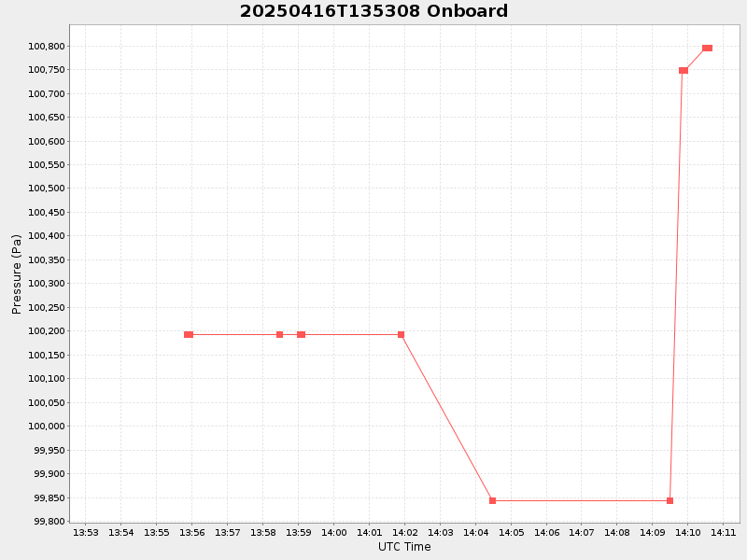Select the 100,600 y-axis tick label
The width and height of the screenshot is (747, 560).
[46, 142]
